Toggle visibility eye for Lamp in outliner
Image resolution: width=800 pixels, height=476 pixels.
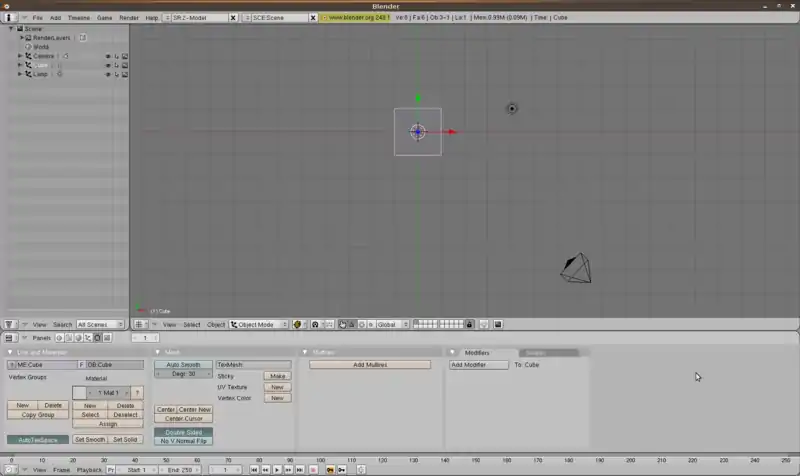108,74
